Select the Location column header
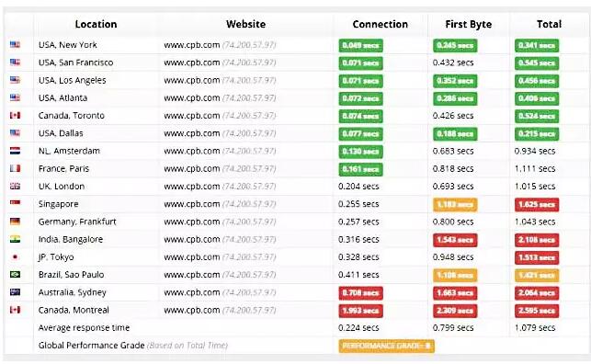 point(96,24)
